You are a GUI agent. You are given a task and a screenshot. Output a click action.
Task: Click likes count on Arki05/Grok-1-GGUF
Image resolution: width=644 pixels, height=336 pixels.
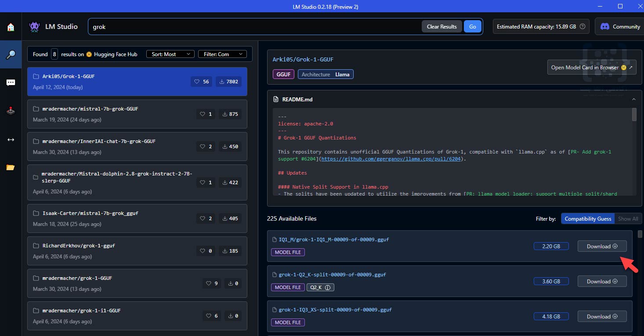click(202, 82)
